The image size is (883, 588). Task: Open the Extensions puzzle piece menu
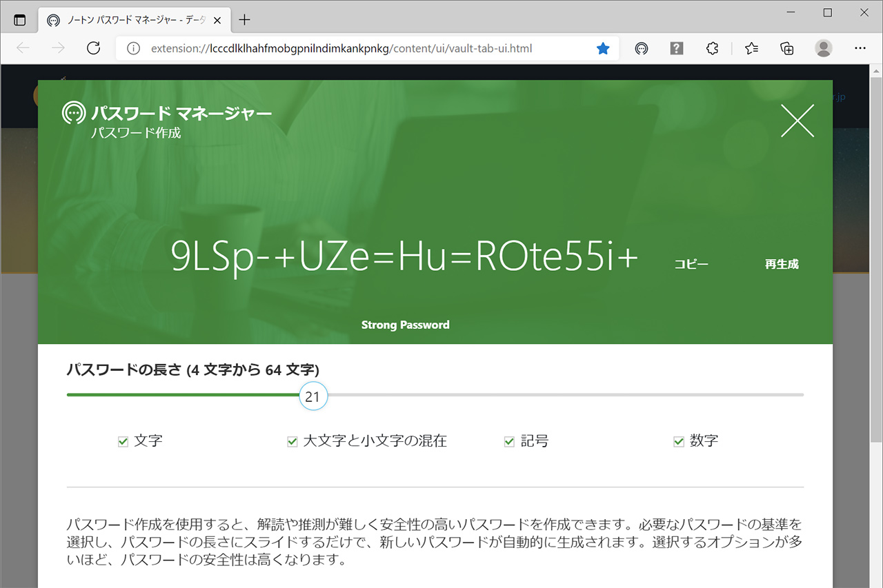point(713,48)
